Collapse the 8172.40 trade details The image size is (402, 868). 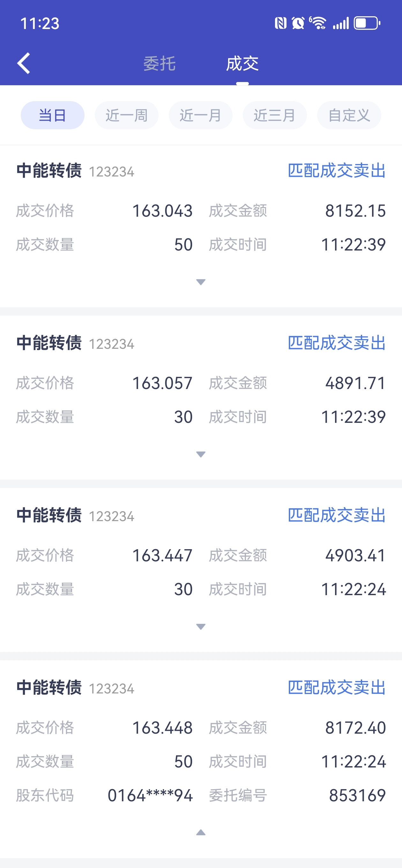point(201,833)
